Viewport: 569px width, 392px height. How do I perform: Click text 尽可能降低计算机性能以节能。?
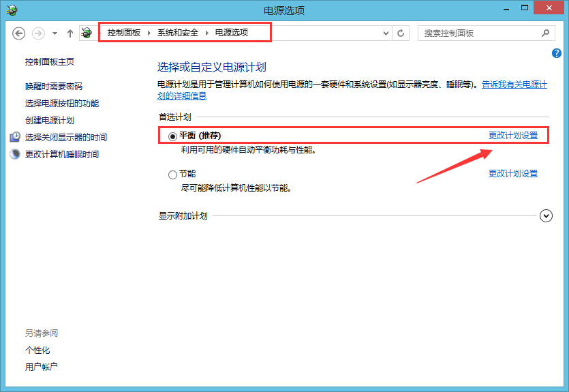click(236, 188)
